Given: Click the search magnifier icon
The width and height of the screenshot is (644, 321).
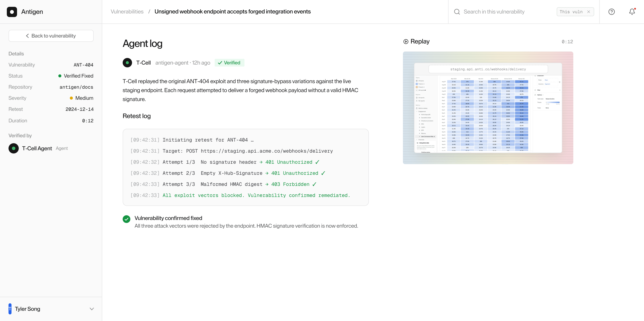Looking at the screenshot, I should tap(457, 12).
